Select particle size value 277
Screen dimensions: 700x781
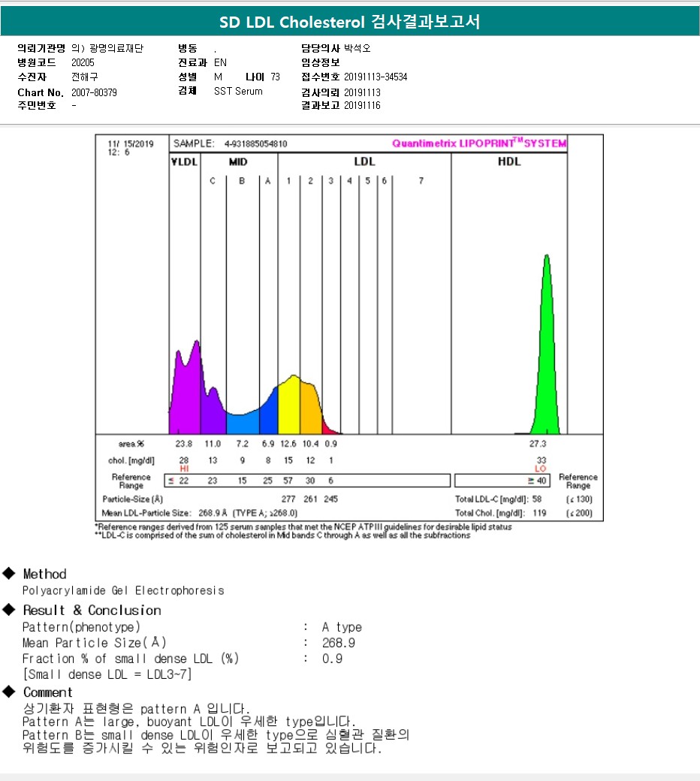(x=288, y=499)
